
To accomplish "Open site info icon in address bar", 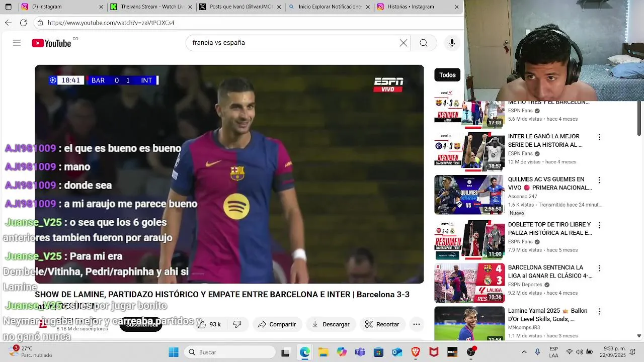I will (x=40, y=23).
